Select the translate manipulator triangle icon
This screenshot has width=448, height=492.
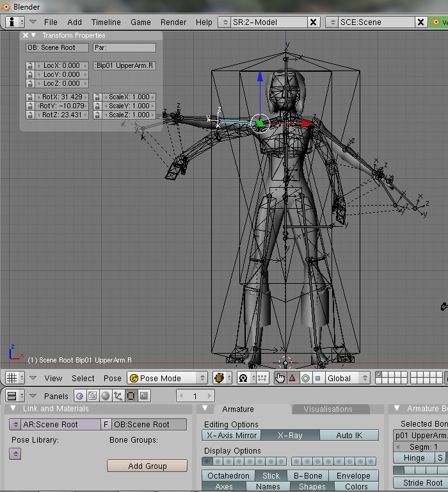(x=292, y=378)
